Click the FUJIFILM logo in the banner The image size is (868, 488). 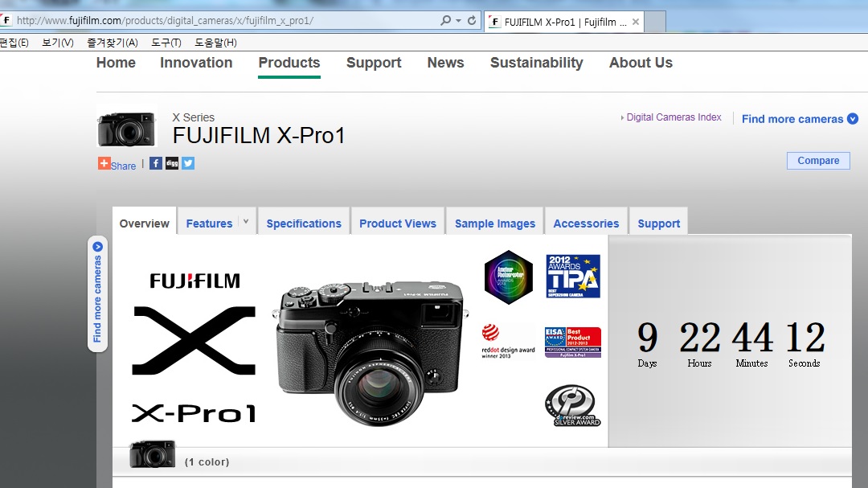pyautogui.click(x=194, y=281)
